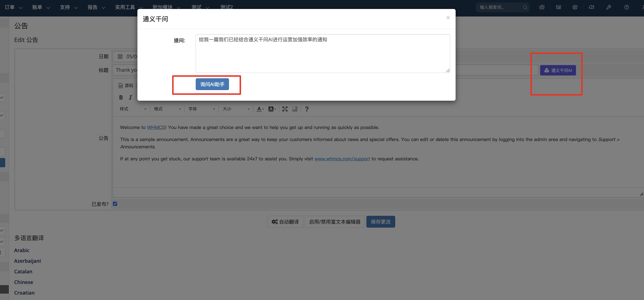Open the support lifebuoy icon

(575, 7)
